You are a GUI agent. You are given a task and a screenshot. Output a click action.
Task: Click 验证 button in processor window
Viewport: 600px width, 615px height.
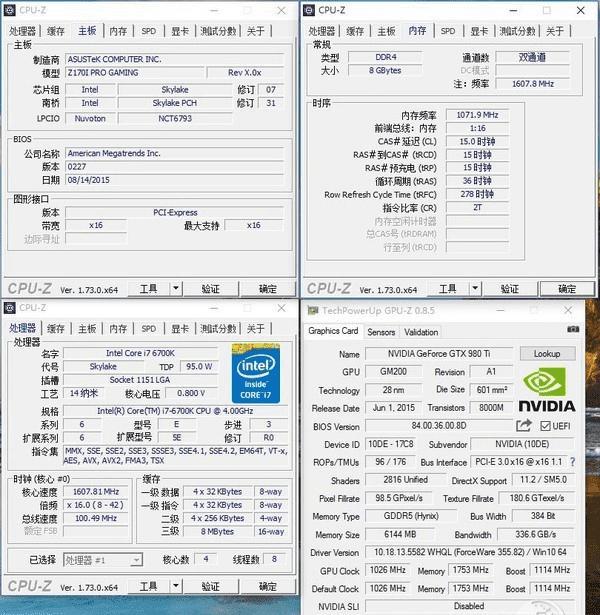(211, 586)
